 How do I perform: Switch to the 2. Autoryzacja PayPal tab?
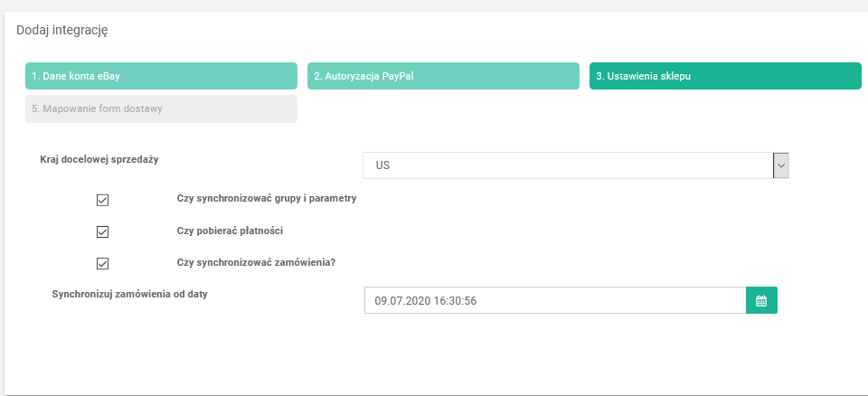[x=443, y=76]
